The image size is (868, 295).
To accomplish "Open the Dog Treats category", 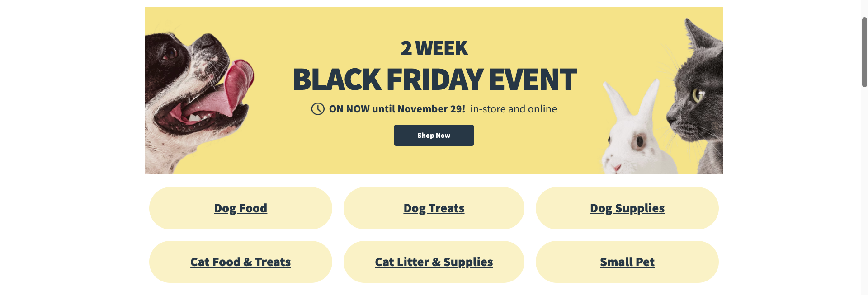I will 434,208.
